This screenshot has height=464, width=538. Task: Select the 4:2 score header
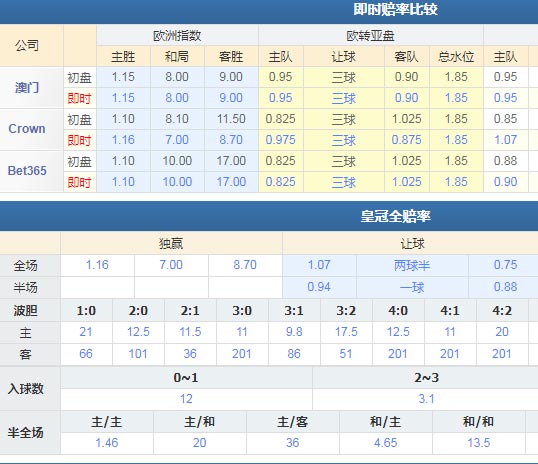pyautogui.click(x=502, y=311)
